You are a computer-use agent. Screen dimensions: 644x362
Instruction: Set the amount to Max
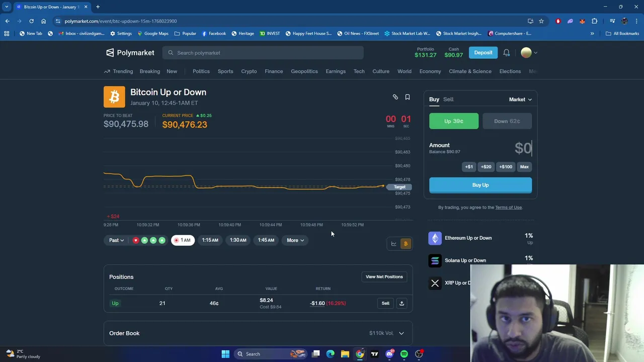click(x=524, y=167)
